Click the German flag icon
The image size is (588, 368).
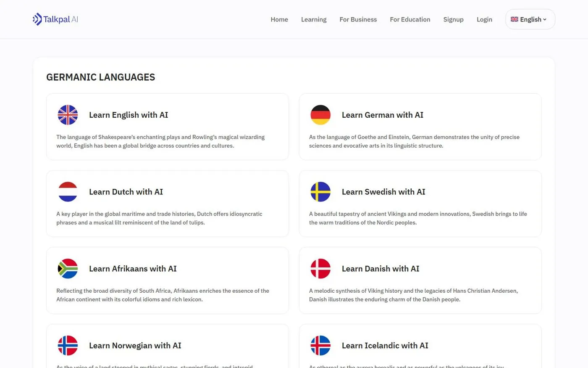click(320, 115)
